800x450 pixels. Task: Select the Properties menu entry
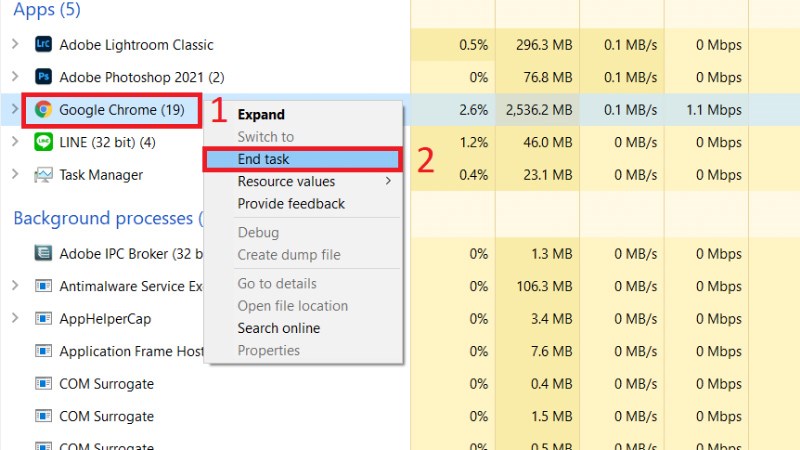[x=303, y=351]
